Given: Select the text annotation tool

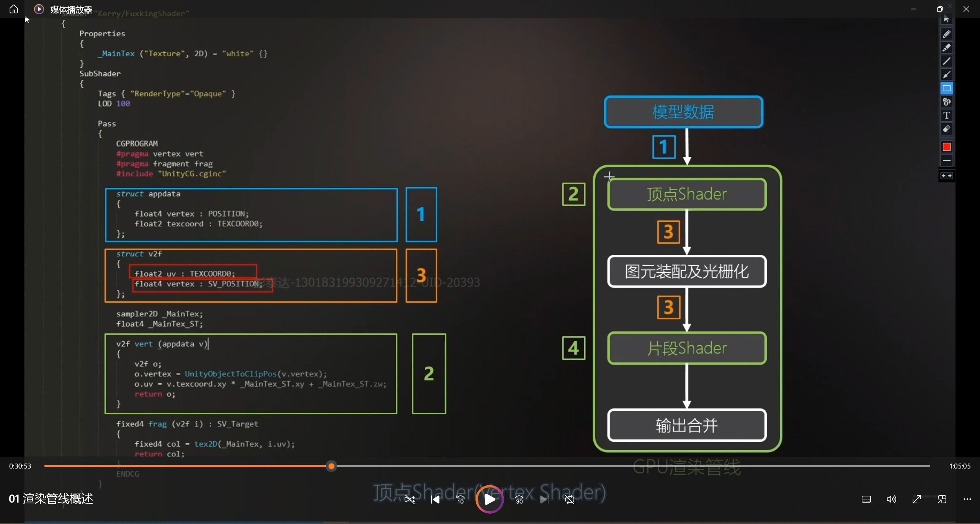Looking at the screenshot, I should (946, 116).
